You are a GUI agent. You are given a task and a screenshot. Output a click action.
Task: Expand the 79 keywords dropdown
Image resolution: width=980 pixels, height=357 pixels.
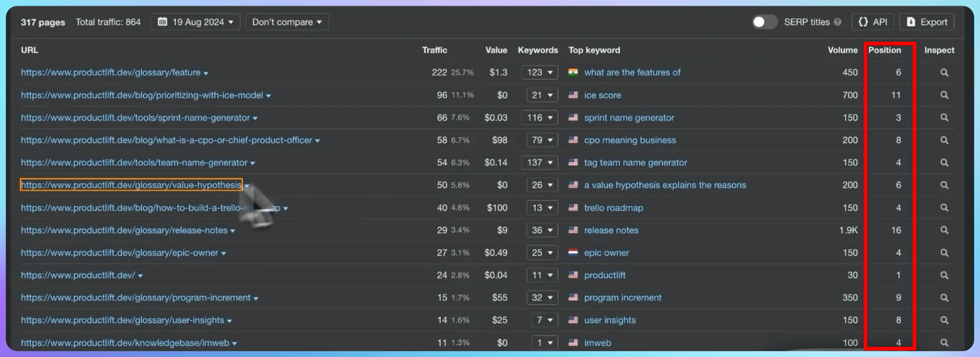coord(542,140)
